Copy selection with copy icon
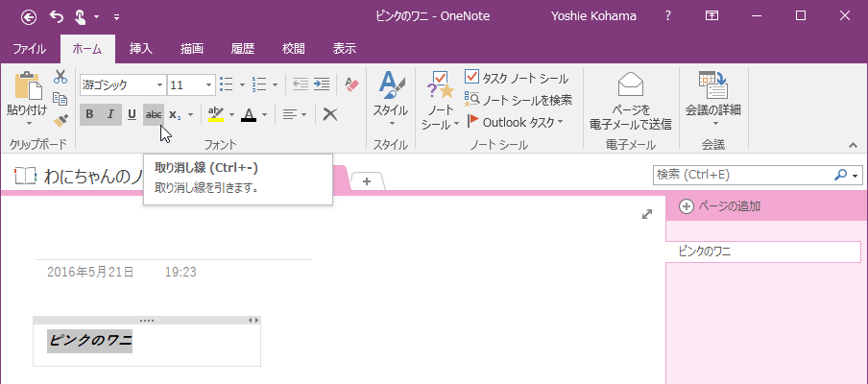Image resolution: width=868 pixels, height=384 pixels. pyautogui.click(x=60, y=99)
